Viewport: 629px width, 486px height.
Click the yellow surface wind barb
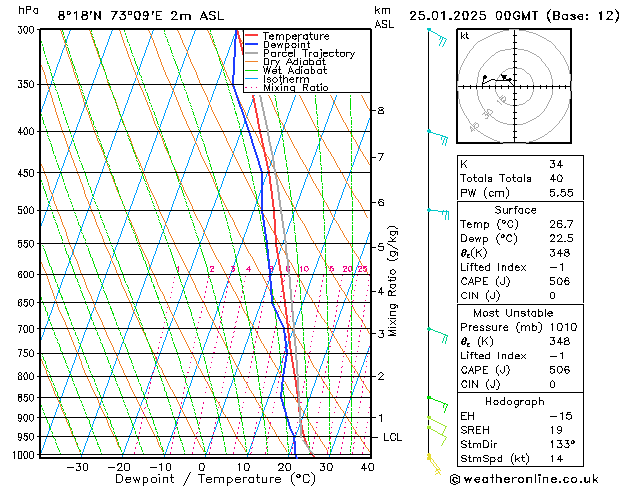434,464
